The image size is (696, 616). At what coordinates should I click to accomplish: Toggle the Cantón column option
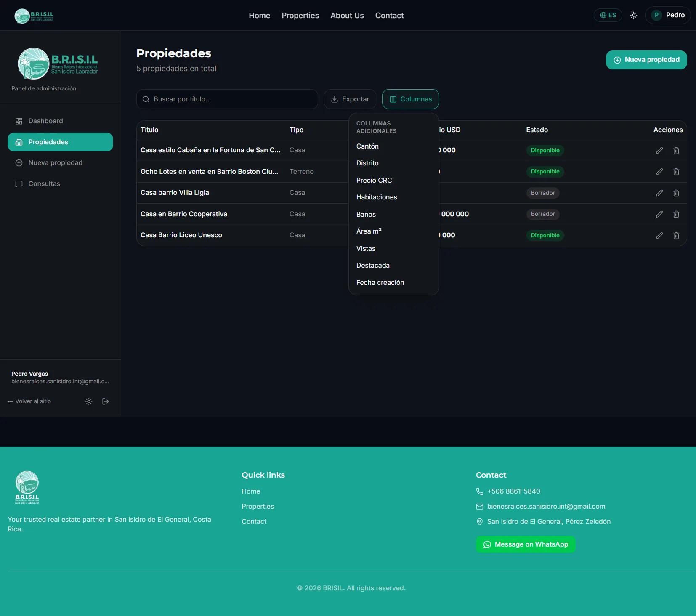point(393,146)
